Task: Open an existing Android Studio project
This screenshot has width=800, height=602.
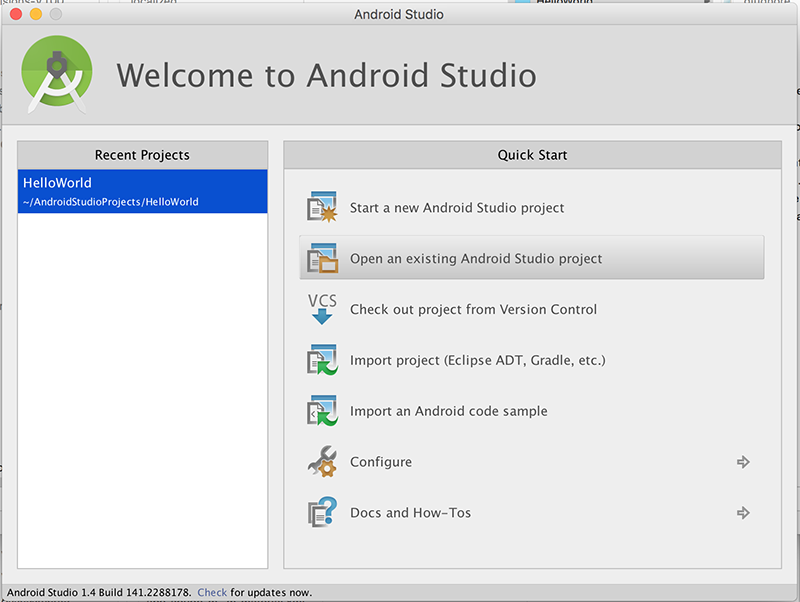Action: (476, 257)
